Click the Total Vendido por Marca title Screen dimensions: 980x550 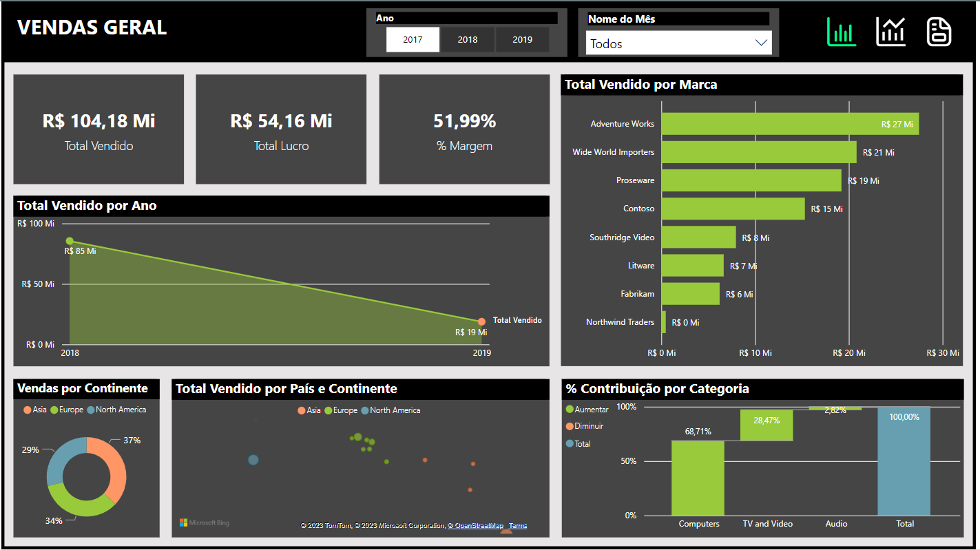coord(641,85)
